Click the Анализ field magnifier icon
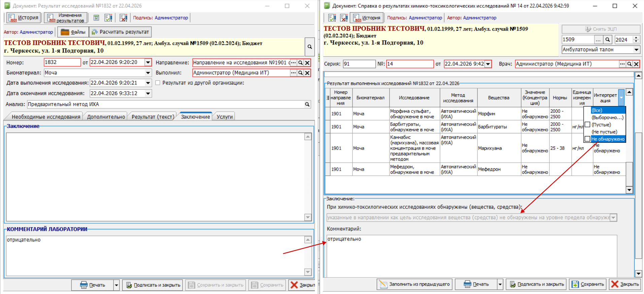This screenshot has height=294, width=644. coord(307,104)
